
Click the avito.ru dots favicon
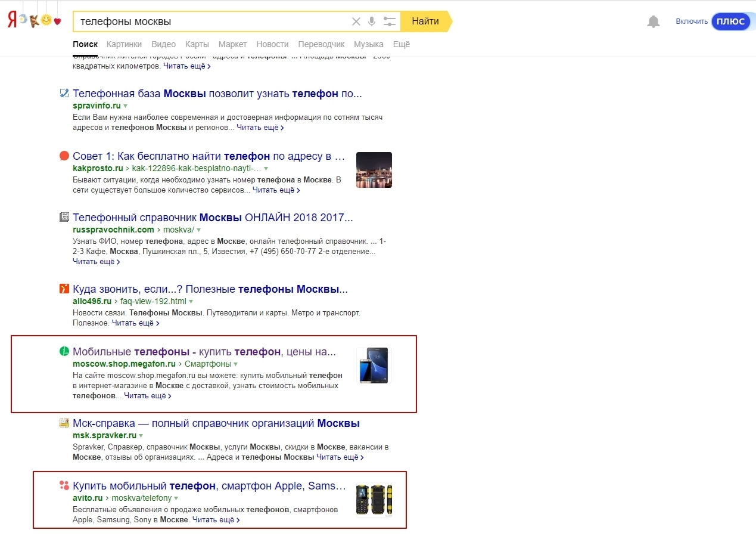coord(64,486)
